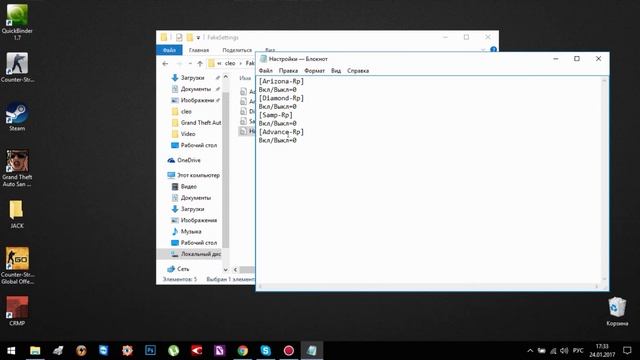Open the volume control in system tray
The height and width of the screenshot is (360, 640).
564,351
